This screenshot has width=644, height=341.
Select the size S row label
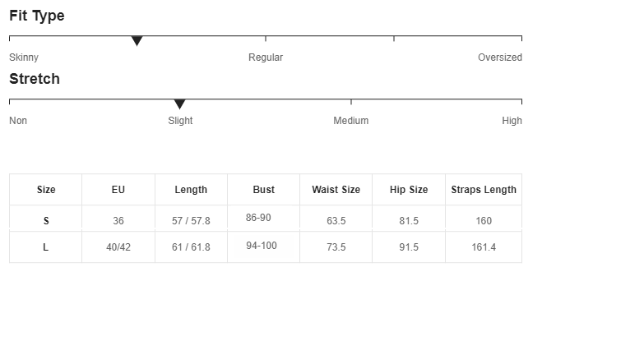click(x=46, y=221)
